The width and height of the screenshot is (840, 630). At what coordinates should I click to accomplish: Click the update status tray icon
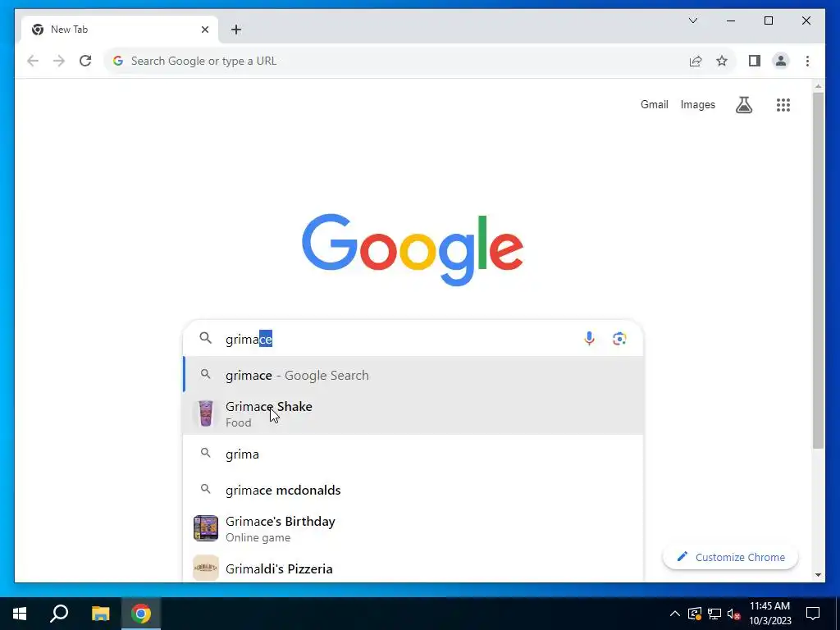(694, 614)
